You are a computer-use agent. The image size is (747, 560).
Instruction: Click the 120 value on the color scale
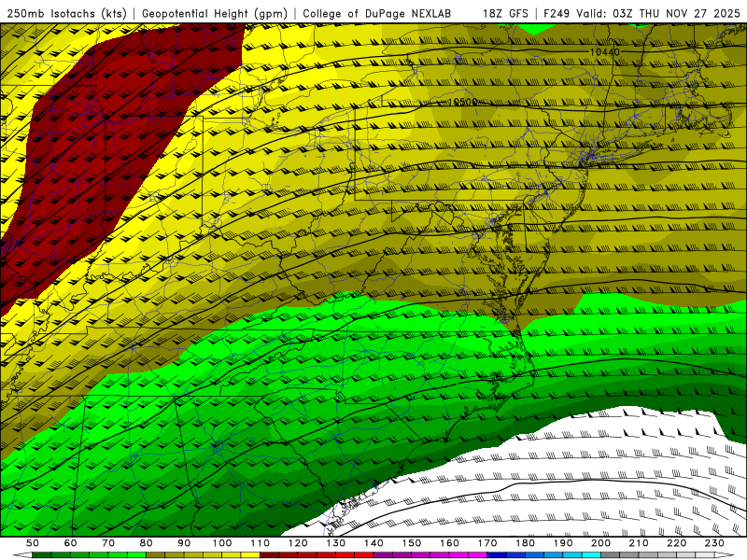298,543
